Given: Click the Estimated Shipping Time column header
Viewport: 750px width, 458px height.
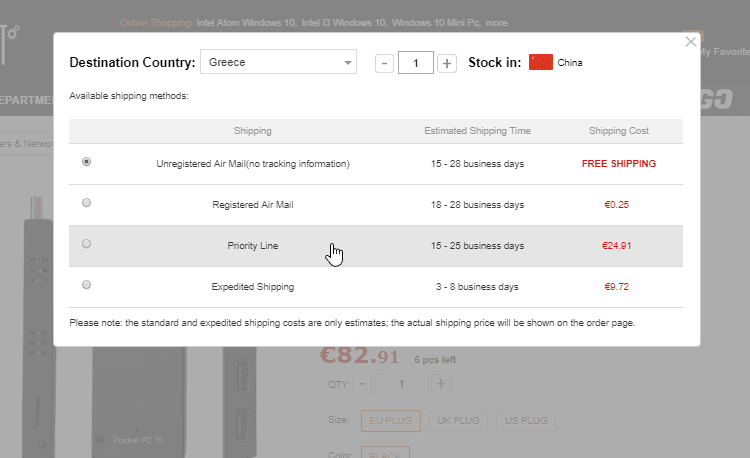Looking at the screenshot, I should point(477,131).
